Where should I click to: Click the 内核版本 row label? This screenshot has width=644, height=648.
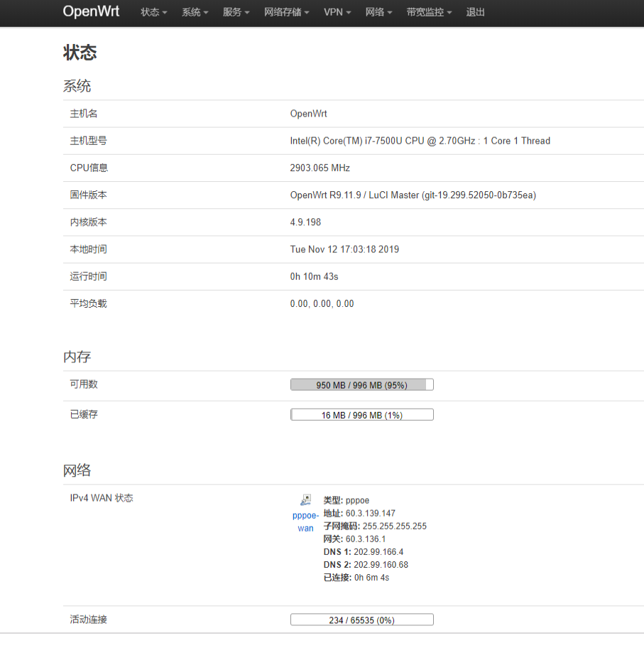(x=88, y=222)
